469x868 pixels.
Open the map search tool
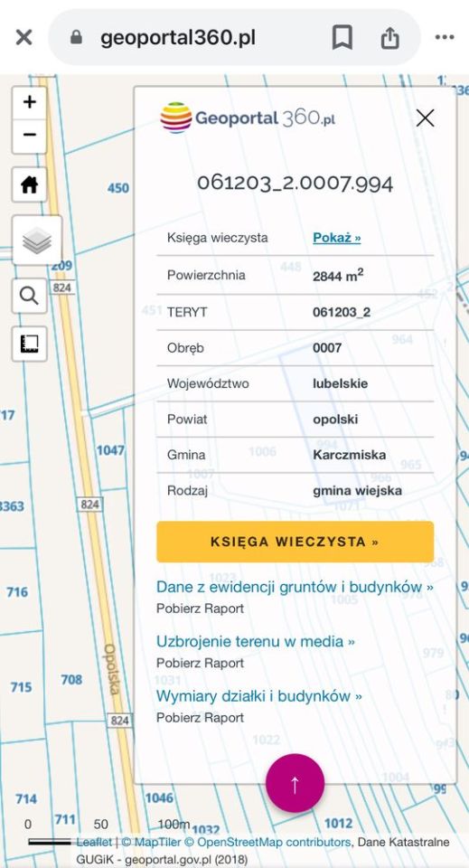(x=29, y=296)
